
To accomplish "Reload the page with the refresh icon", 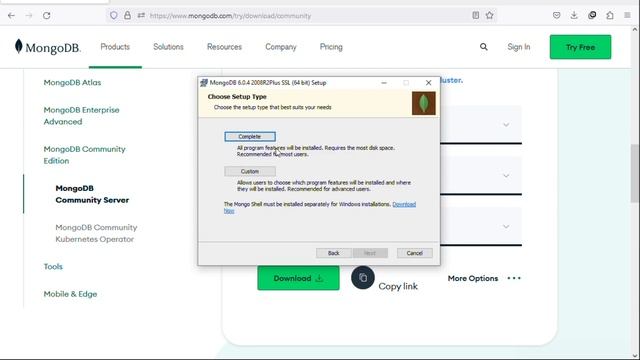I will point(47,16).
